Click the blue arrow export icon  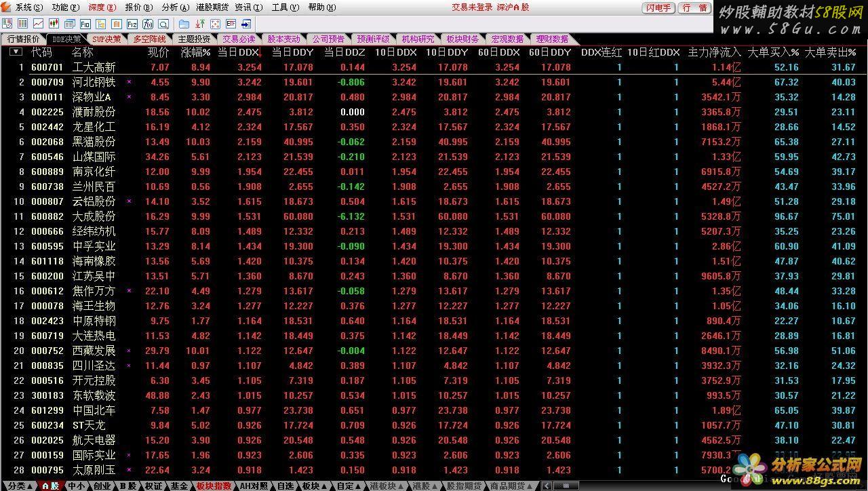(246, 24)
